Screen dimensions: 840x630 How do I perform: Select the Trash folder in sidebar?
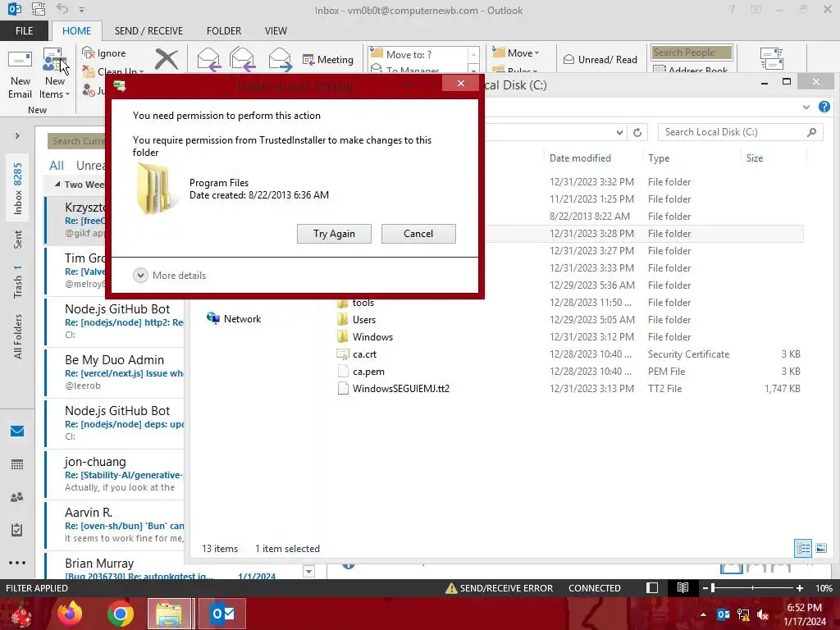(x=18, y=281)
